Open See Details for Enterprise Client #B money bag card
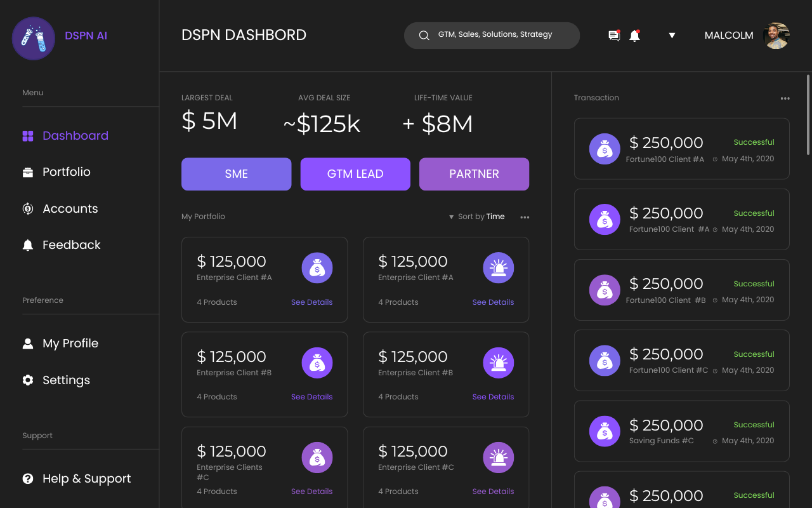The height and width of the screenshot is (508, 812). tap(311, 397)
